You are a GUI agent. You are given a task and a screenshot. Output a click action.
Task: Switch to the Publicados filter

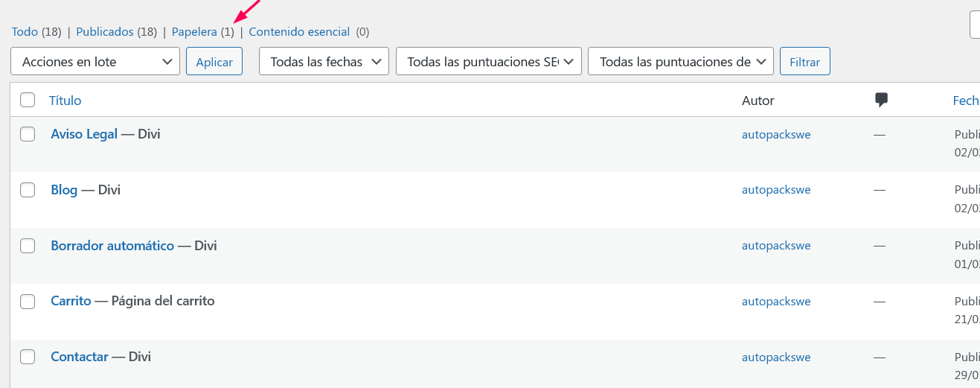pos(105,32)
